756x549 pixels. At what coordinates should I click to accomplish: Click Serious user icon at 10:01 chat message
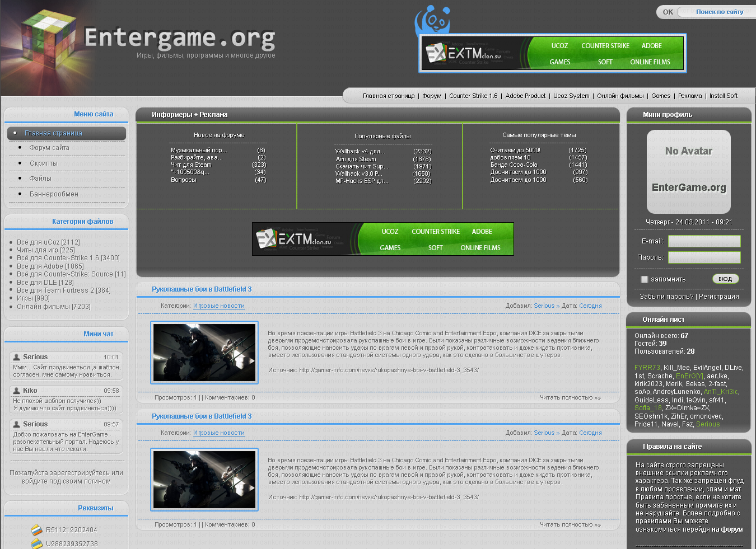click(x=16, y=357)
